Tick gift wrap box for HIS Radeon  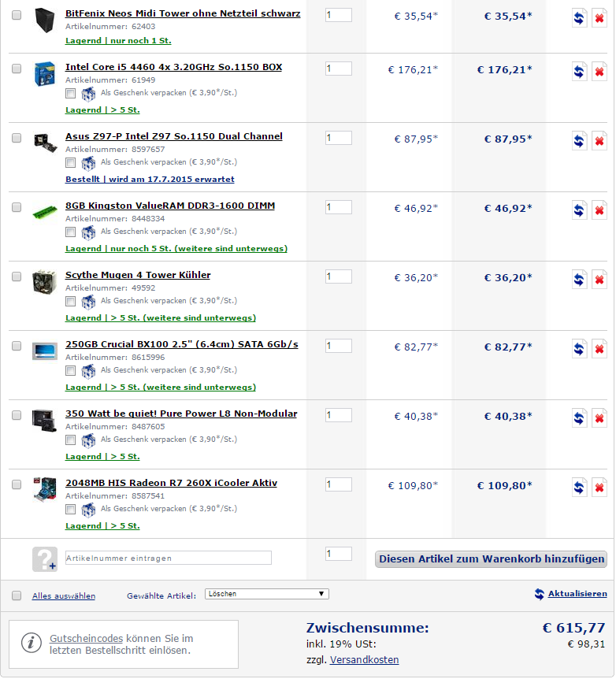click(x=71, y=509)
